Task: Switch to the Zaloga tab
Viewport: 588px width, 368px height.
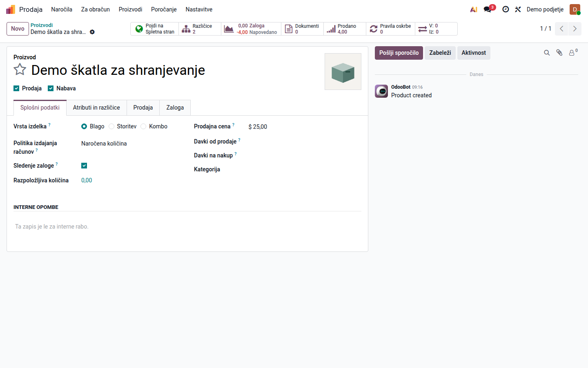Action: (175, 108)
